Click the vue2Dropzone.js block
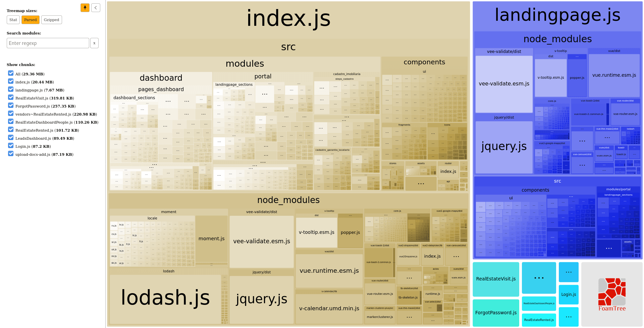The image size is (644, 328). click(408, 257)
